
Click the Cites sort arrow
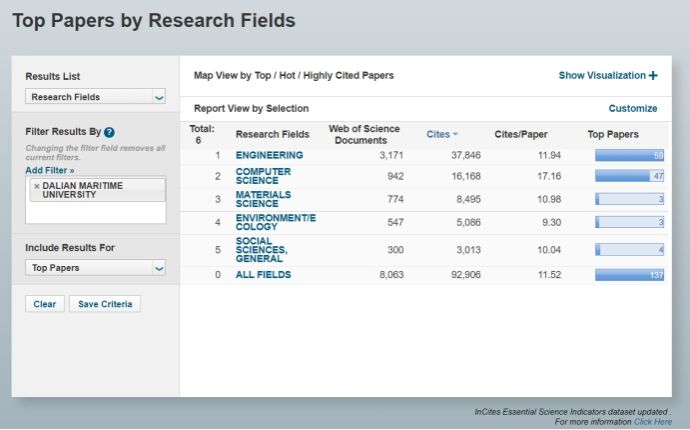coord(455,135)
